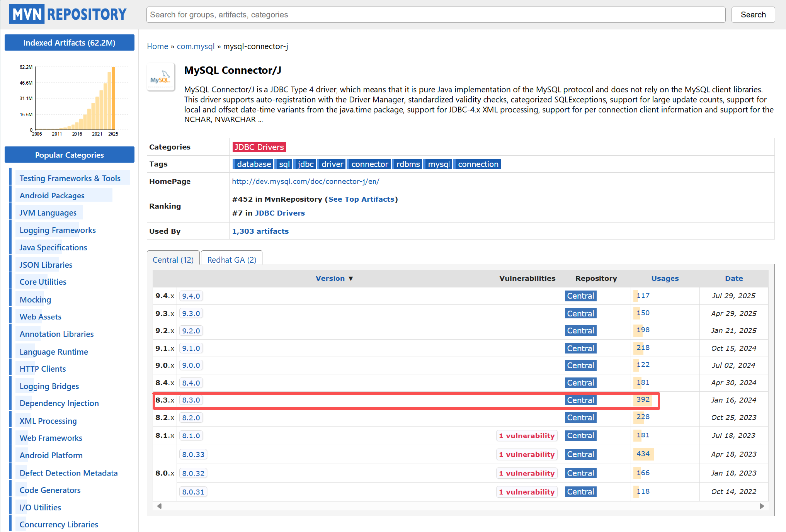This screenshot has width=786, height=532.
Task: Click the MVN Repository logo
Action: pyautogui.click(x=68, y=14)
